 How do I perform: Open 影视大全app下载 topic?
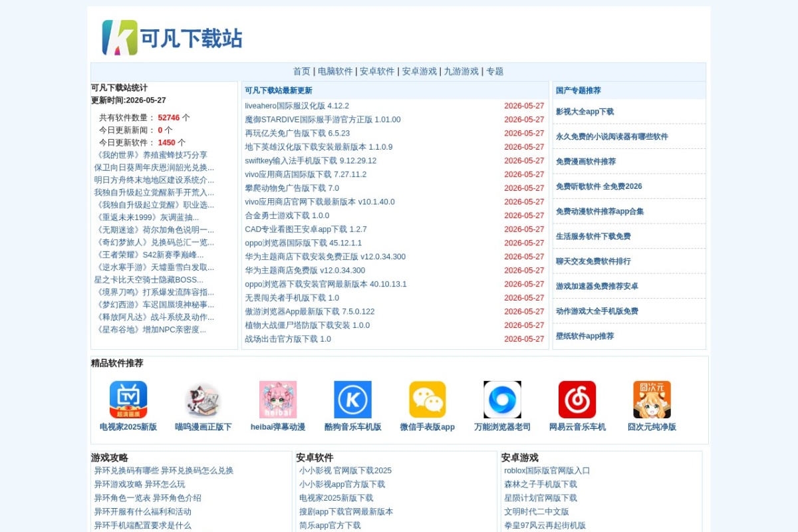pyautogui.click(x=585, y=112)
